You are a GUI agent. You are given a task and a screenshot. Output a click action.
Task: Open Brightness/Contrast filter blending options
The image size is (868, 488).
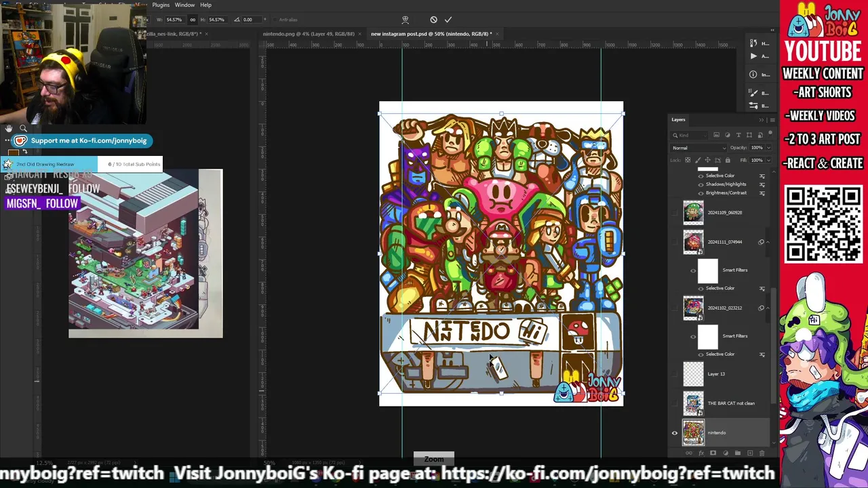tap(762, 192)
